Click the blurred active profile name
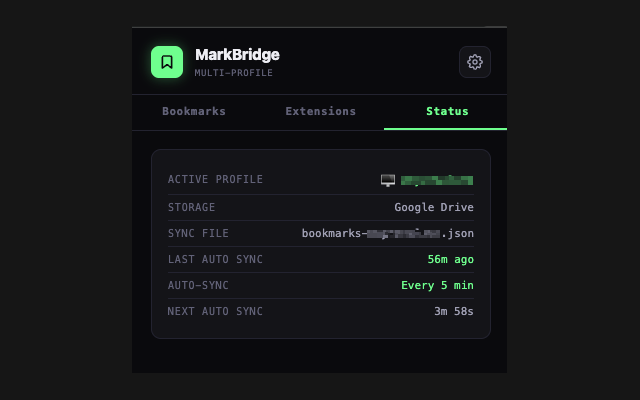Image resolution: width=640 pixels, height=400 pixels. pyautogui.click(x=437, y=180)
